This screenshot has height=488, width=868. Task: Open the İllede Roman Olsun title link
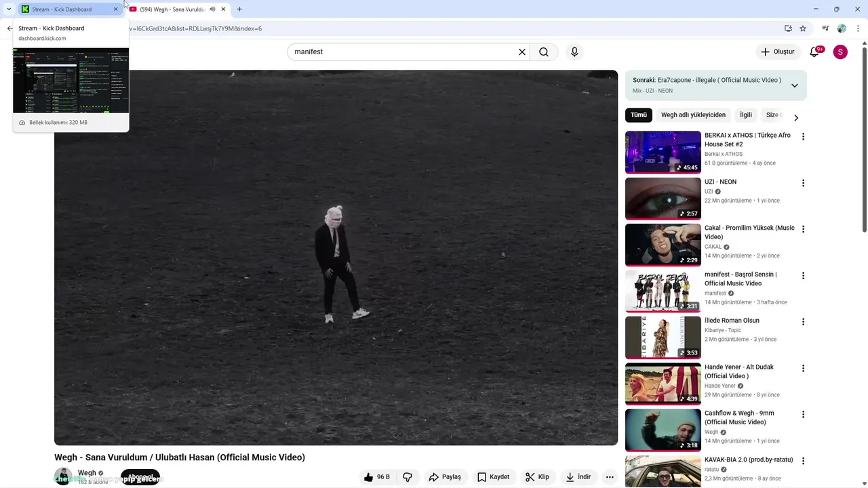[732, 321]
